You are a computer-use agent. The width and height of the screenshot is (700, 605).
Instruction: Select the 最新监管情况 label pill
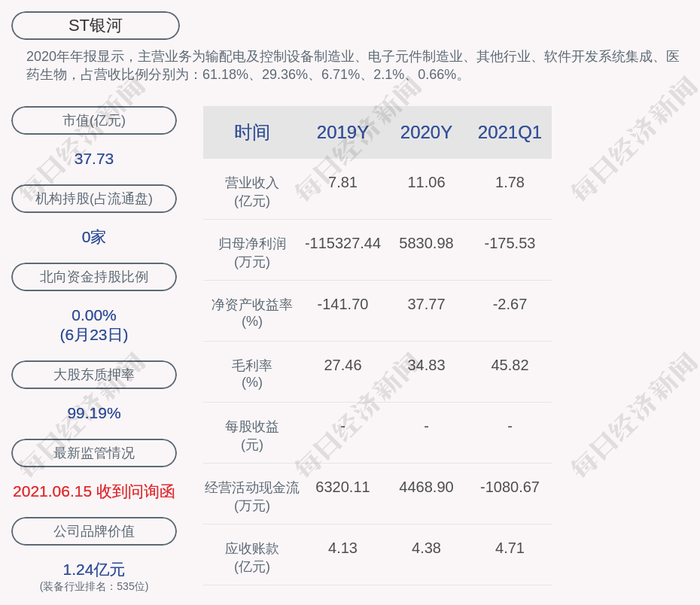pos(94,453)
